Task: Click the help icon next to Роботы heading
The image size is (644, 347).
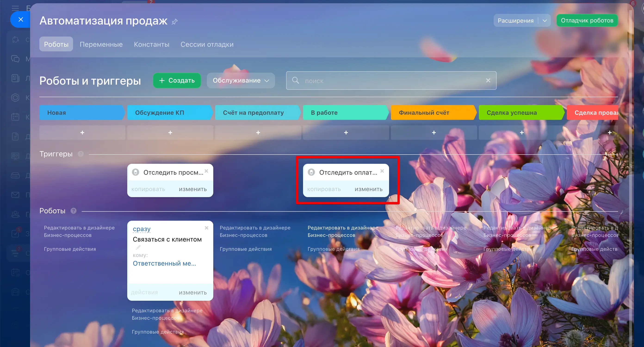Action: point(73,211)
